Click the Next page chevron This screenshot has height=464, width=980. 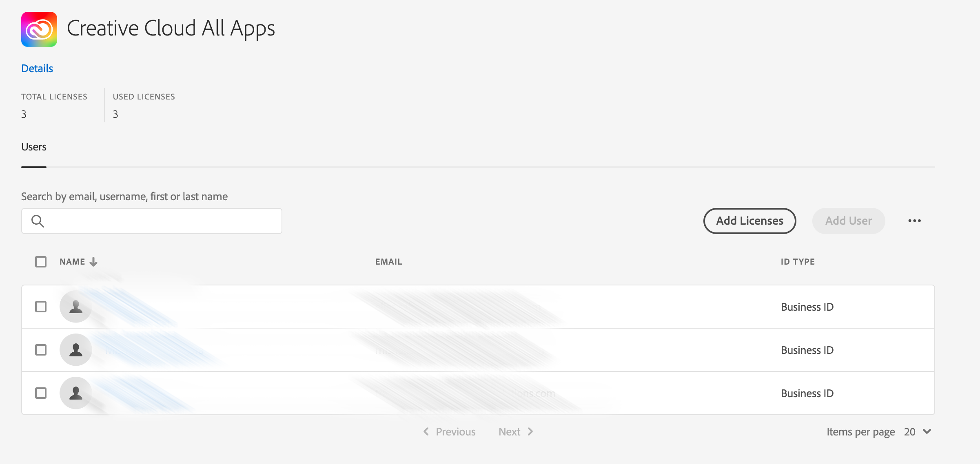(530, 431)
